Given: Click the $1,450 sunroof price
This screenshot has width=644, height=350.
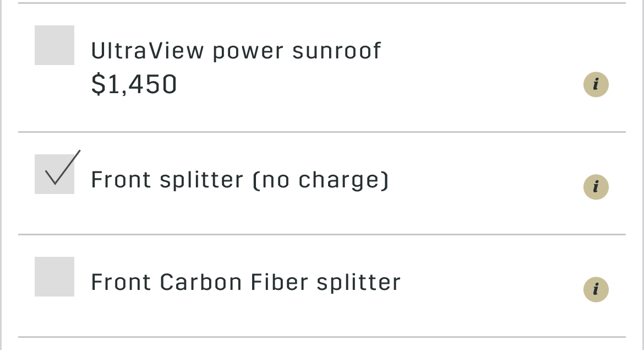Looking at the screenshot, I should coord(134,84).
